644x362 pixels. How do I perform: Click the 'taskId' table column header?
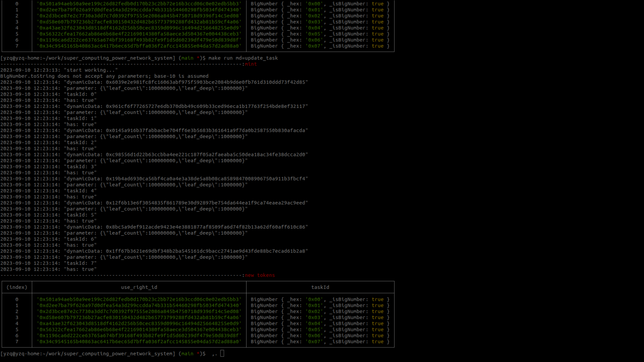coord(320,287)
